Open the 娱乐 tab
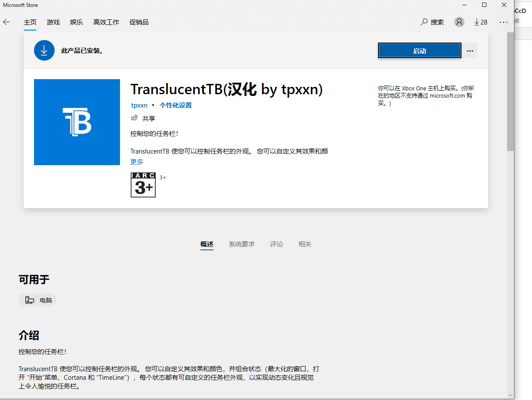 [x=77, y=22]
